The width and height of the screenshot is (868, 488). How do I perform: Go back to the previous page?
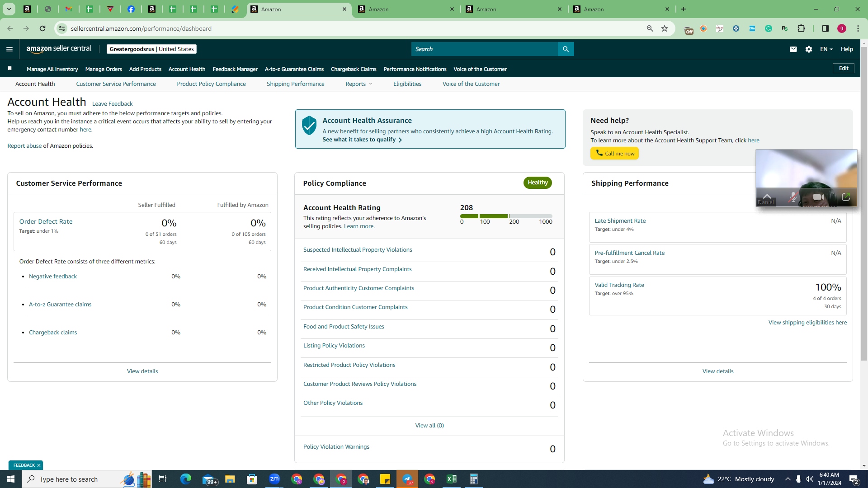[x=10, y=28]
